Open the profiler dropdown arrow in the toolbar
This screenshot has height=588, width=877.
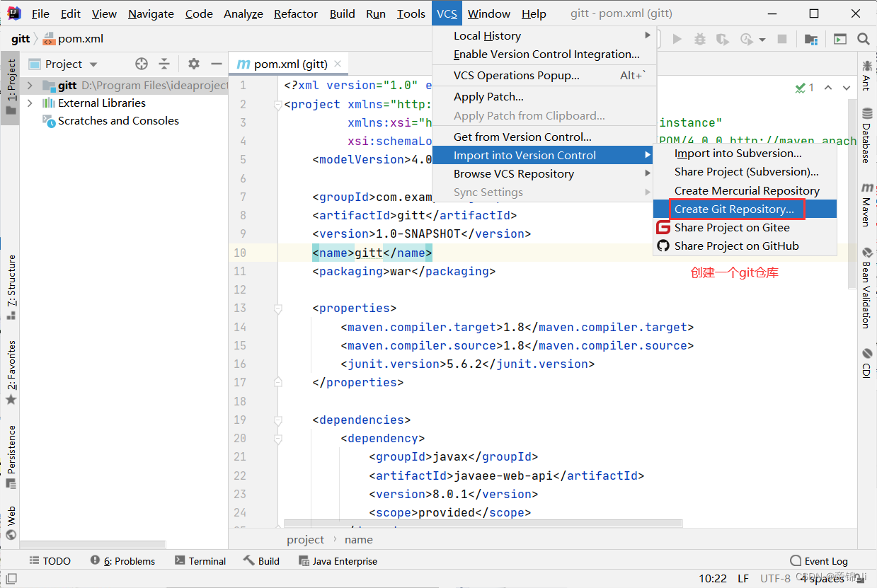[762, 40]
